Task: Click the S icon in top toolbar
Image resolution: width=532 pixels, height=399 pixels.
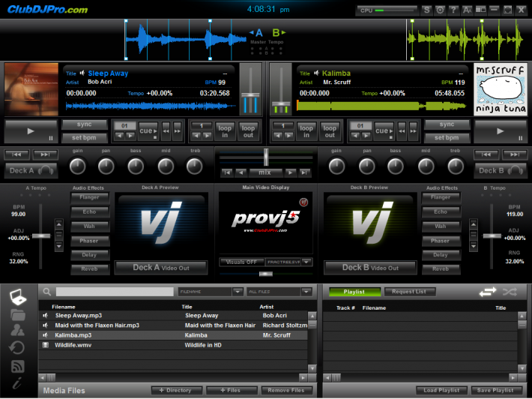Action: click(x=426, y=10)
